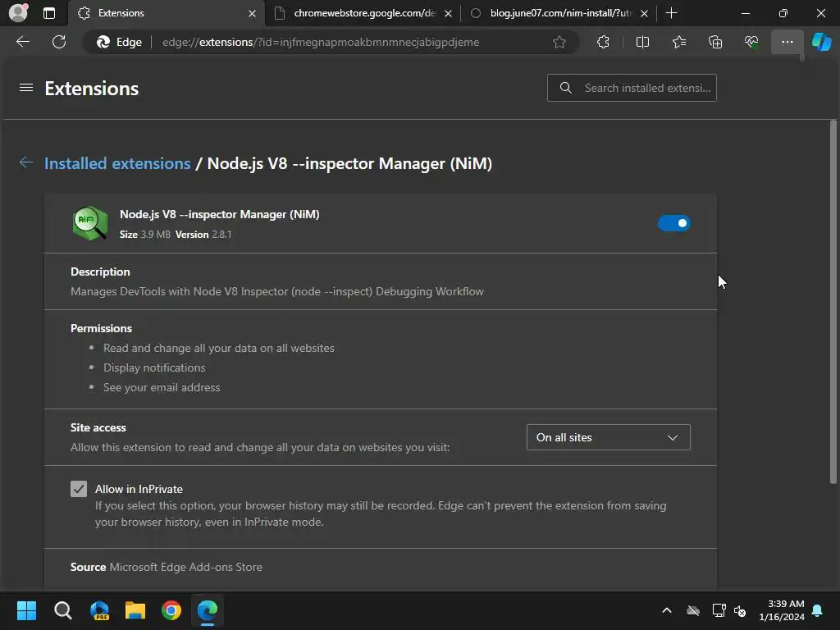Launch File Explorer from taskbar
The width and height of the screenshot is (840, 630).
click(135, 610)
